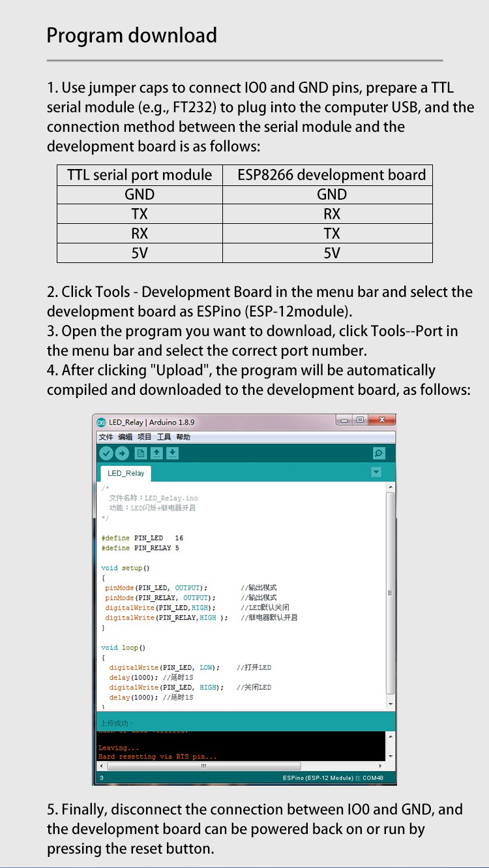Click the code editor's scroll up arrow
The height and width of the screenshot is (868, 489).
391,488
